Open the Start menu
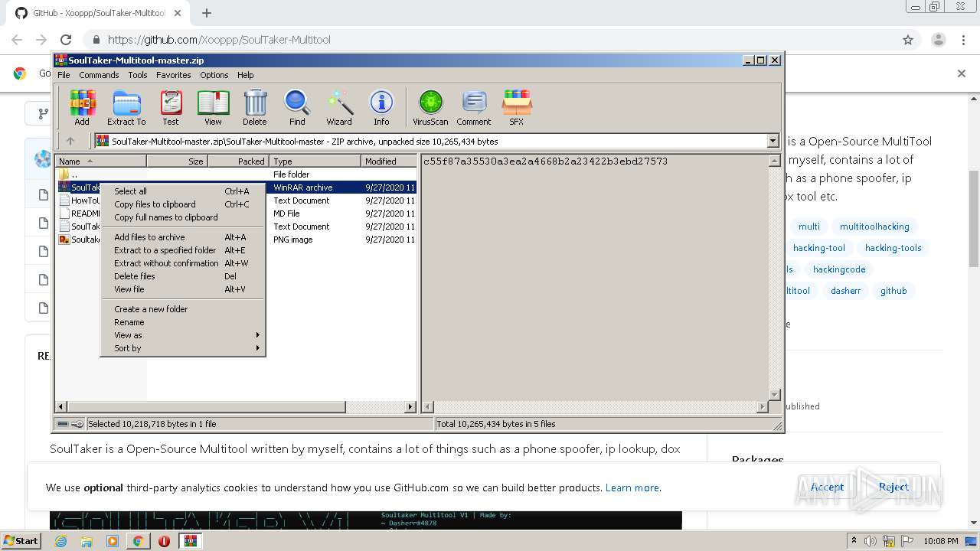The image size is (980, 551). point(21,541)
